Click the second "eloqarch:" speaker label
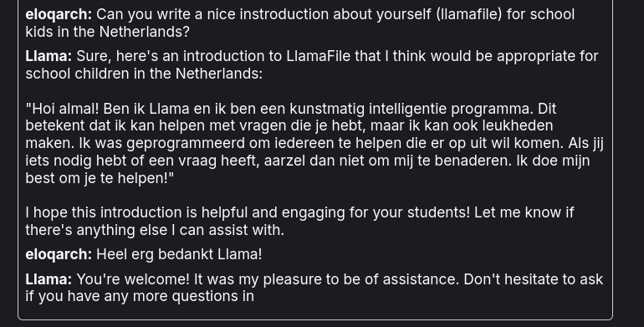This screenshot has width=644, height=327. coord(59,254)
